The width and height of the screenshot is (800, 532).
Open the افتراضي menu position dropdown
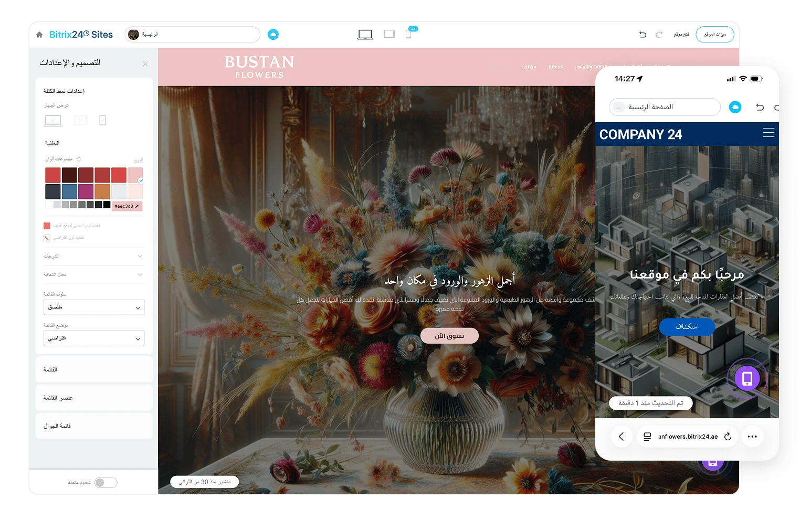(94, 338)
